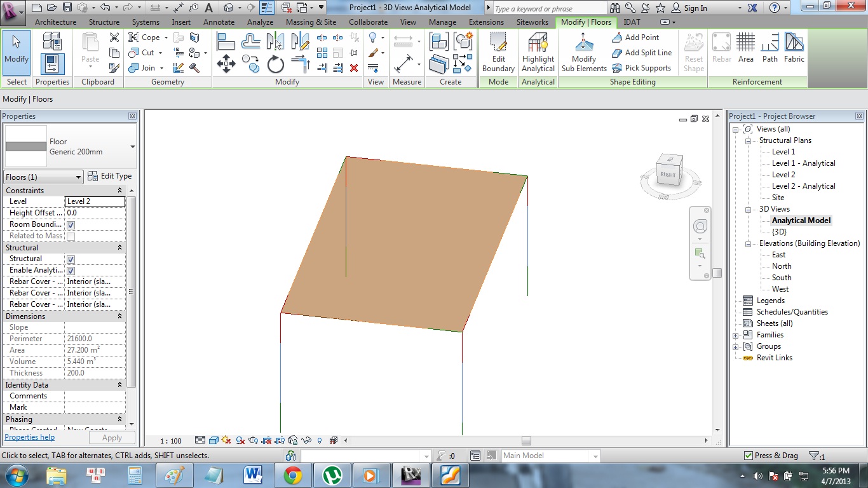Click the Cut to clipboard scissors icon
The image size is (868, 488).
coord(114,37)
